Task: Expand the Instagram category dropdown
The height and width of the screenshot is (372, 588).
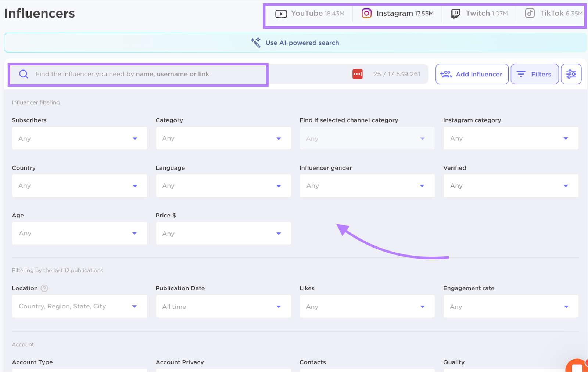Action: tap(511, 138)
